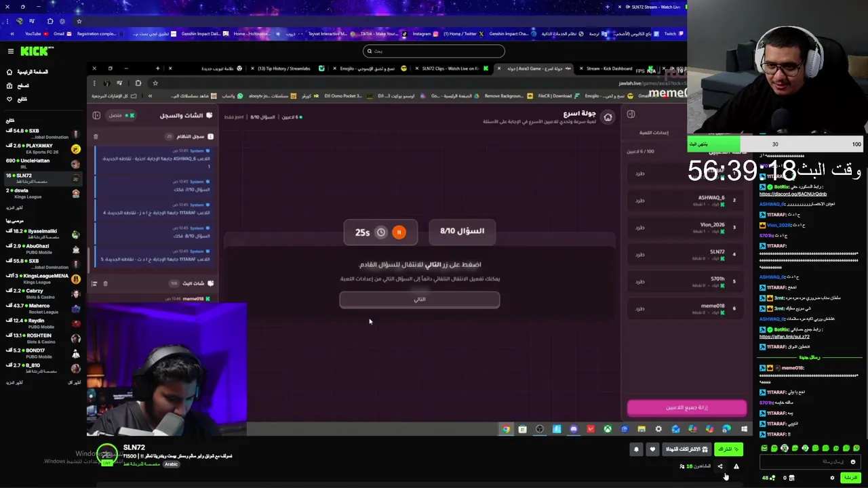868x488 pixels.
Task: Select the BOND17 channel row
Action: (x=42, y=353)
